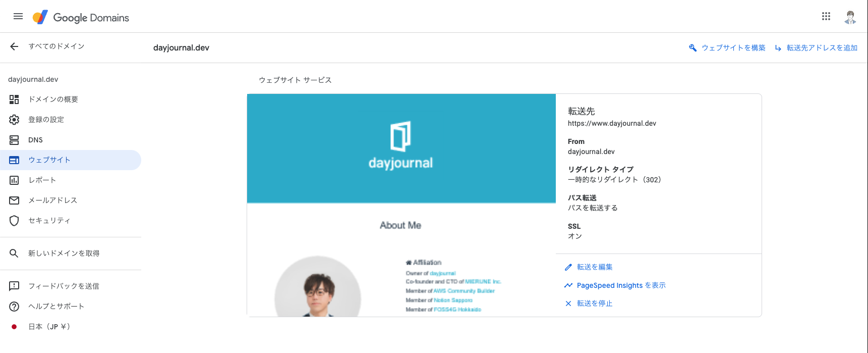Click the Google Domains logo

tap(81, 17)
